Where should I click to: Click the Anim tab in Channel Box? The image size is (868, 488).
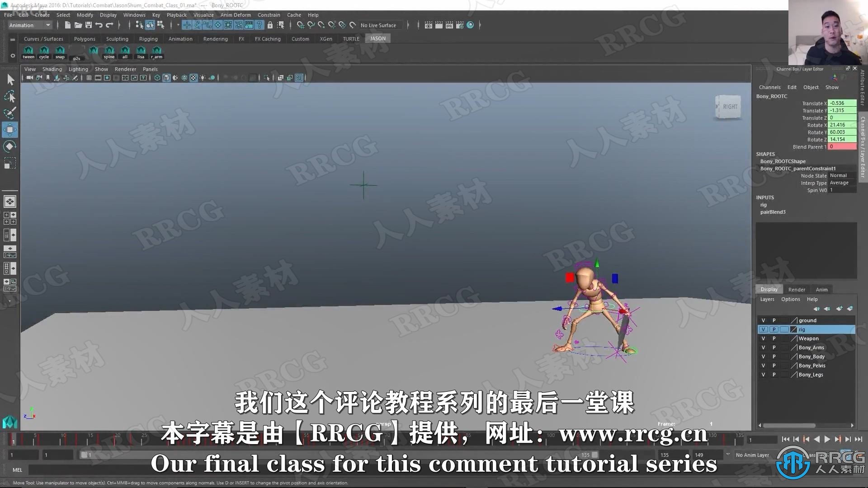pyautogui.click(x=821, y=289)
